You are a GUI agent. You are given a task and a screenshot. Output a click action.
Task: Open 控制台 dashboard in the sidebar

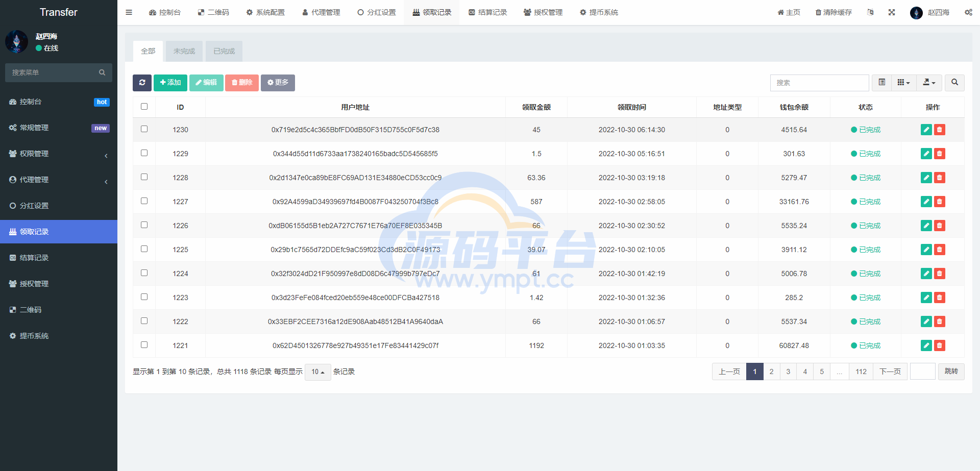point(59,102)
